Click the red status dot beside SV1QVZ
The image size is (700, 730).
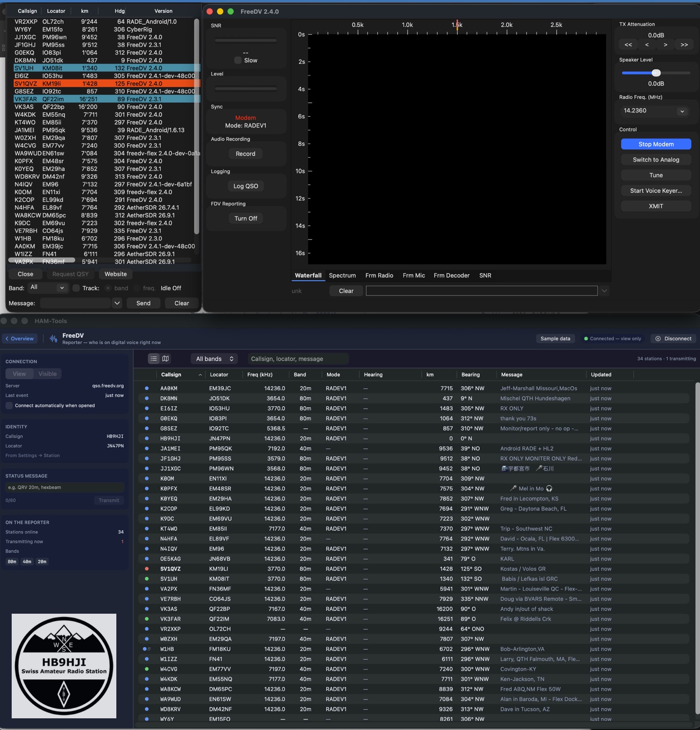[x=147, y=568]
